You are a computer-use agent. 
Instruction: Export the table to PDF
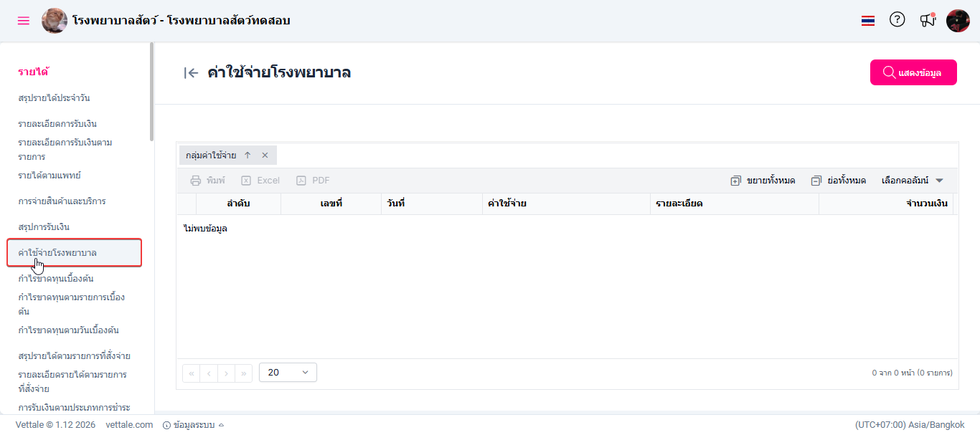click(314, 181)
